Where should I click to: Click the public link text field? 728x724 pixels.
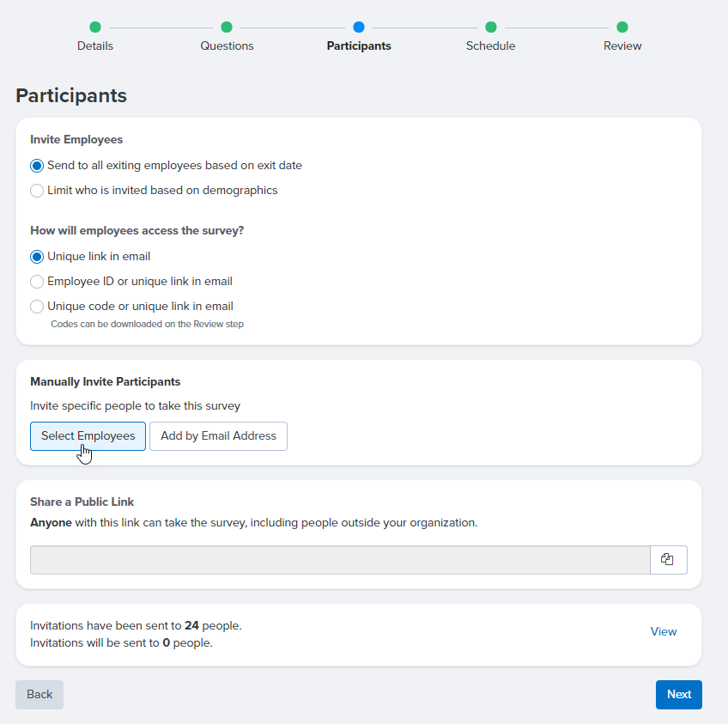pos(340,560)
